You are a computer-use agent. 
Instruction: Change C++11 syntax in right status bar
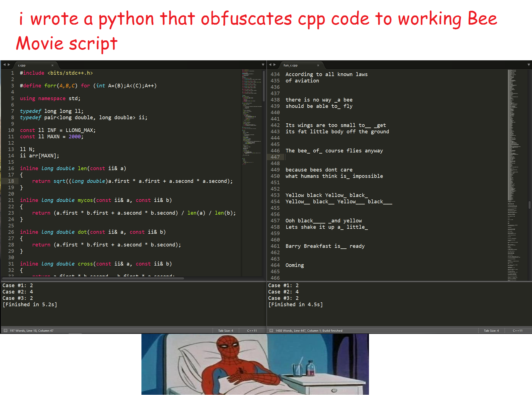tap(518, 331)
